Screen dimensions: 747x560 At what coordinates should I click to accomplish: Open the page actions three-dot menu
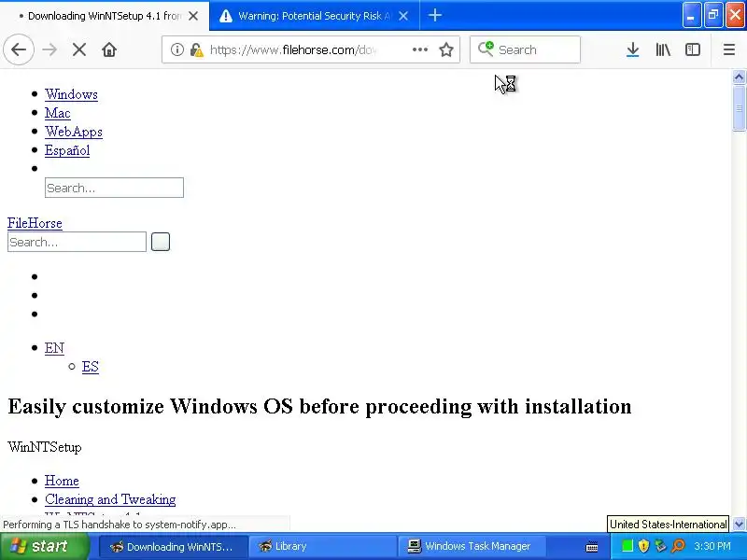(419, 49)
